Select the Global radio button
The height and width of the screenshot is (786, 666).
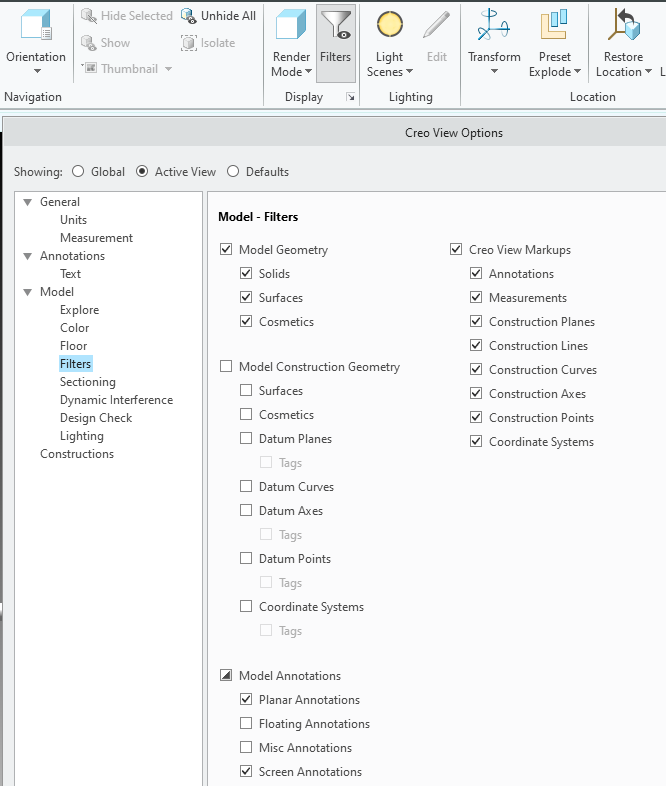(x=78, y=172)
